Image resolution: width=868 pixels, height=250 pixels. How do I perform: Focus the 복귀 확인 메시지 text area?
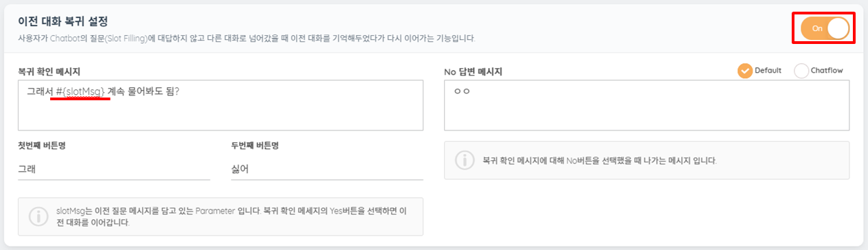tap(221, 105)
